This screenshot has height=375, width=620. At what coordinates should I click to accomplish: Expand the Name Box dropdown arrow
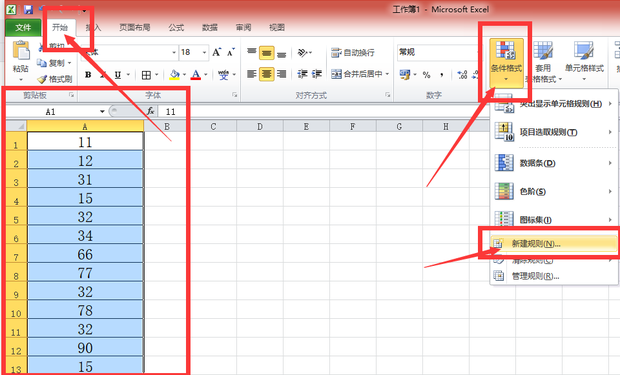tap(102, 112)
